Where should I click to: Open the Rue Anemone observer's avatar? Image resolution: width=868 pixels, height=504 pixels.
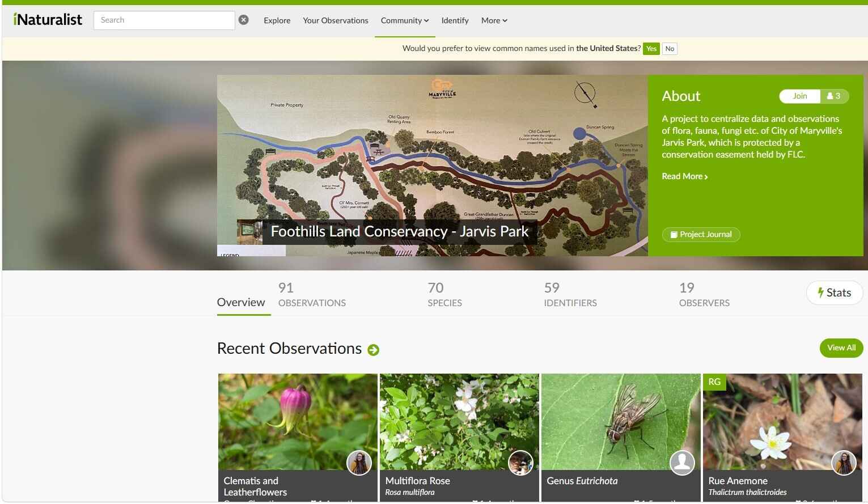coord(844,463)
